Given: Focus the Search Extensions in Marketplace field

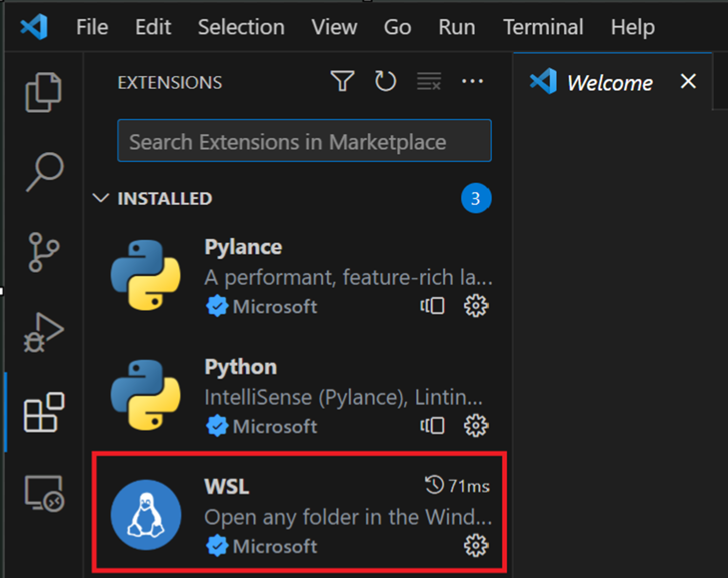Looking at the screenshot, I should pyautogui.click(x=304, y=141).
